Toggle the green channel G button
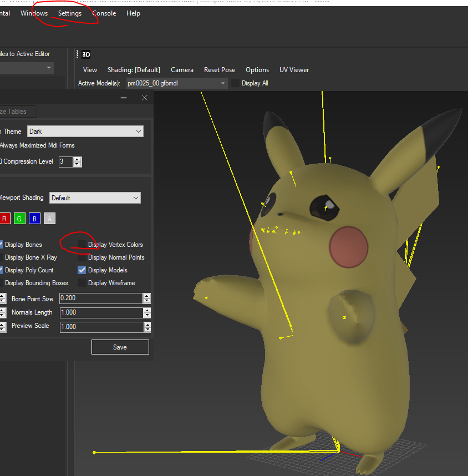468x476 pixels. point(19,219)
